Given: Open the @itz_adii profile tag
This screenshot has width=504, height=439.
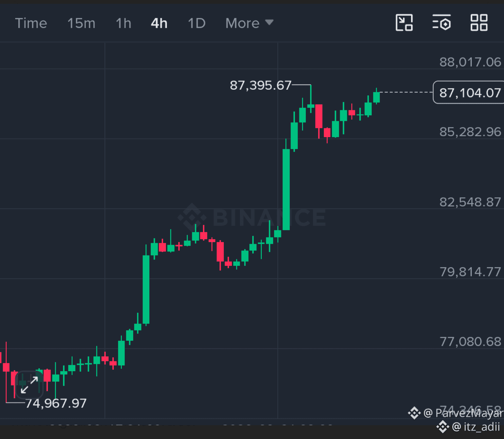Looking at the screenshot, I should click(476, 427).
